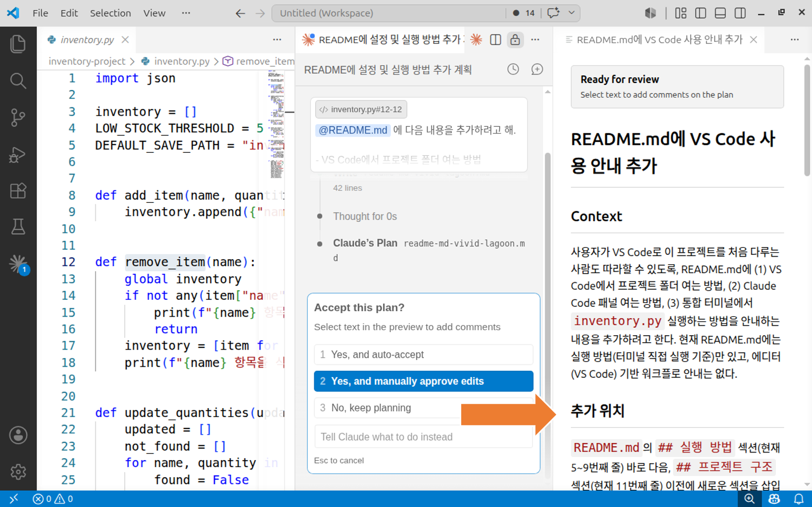The image size is (812, 507).
Task: Click the inventory.py#12-12 attachment chip
Action: click(x=361, y=109)
